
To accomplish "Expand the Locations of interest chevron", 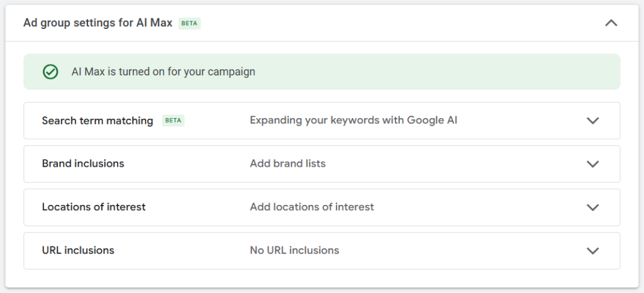I will [x=592, y=207].
